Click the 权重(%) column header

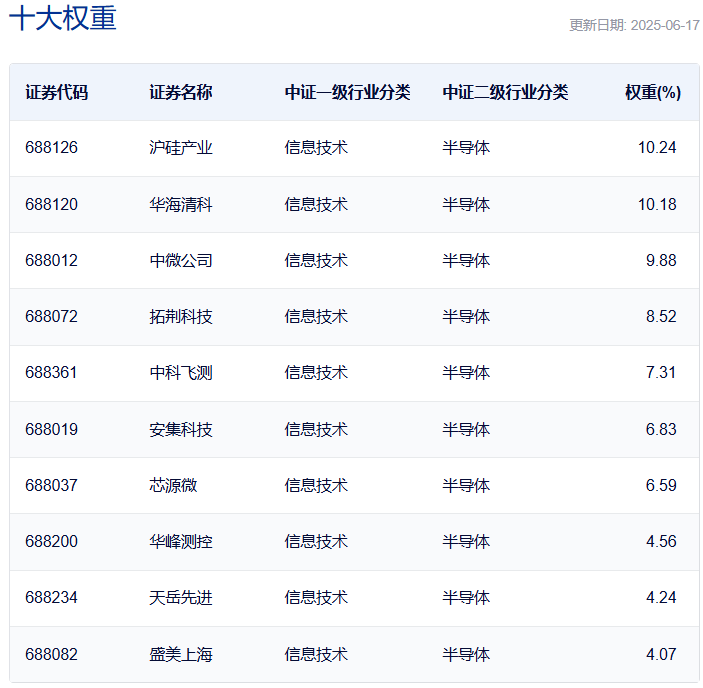coord(653,92)
